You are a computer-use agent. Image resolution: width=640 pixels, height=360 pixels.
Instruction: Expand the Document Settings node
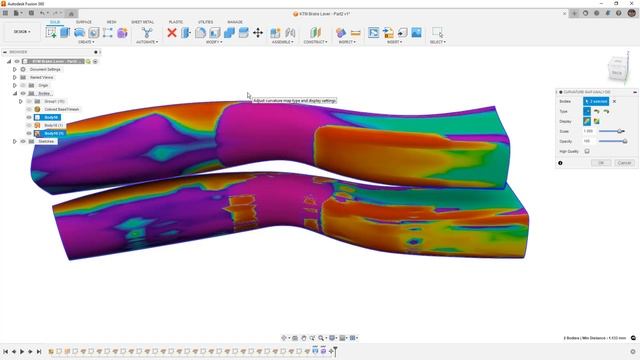pos(15,69)
